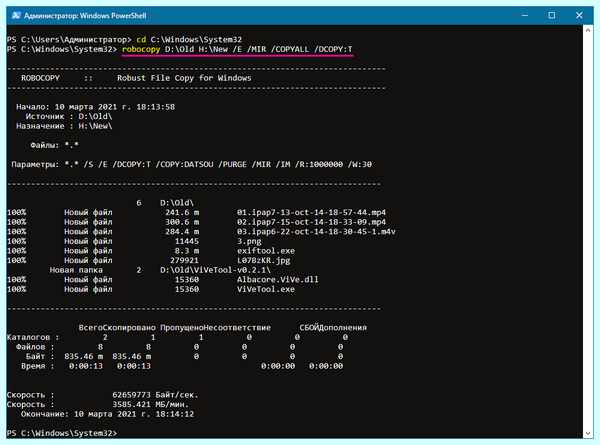
Task: Click the destination path 'H:\New\' after Назначение
Action: (95, 126)
